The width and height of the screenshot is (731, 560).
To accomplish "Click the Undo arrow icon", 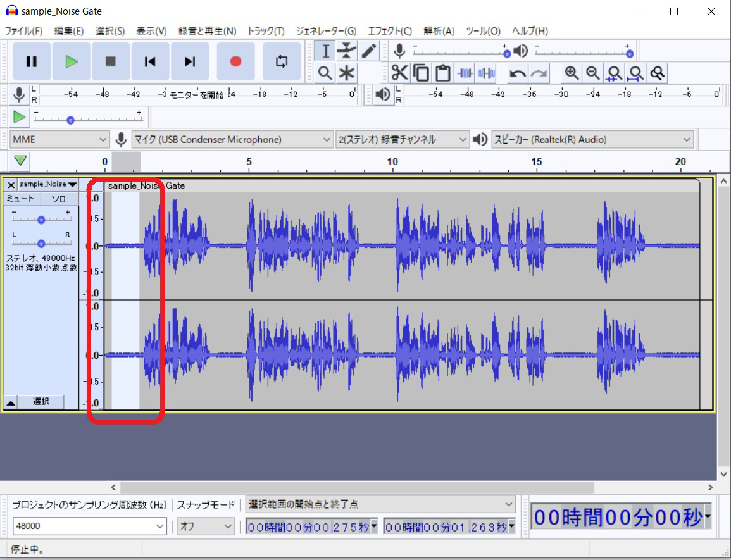I will 518,73.
